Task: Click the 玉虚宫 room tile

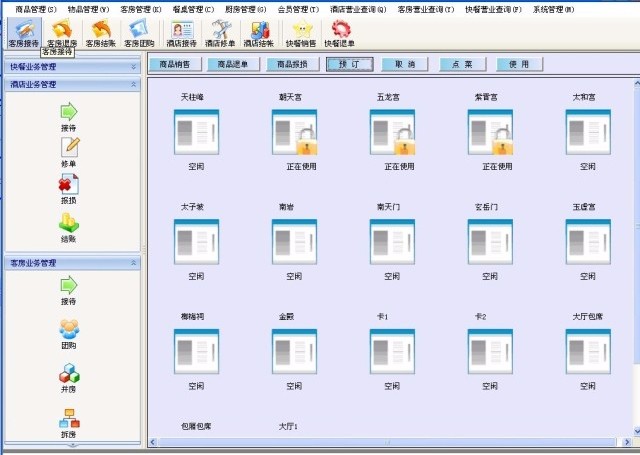Action: [588, 242]
